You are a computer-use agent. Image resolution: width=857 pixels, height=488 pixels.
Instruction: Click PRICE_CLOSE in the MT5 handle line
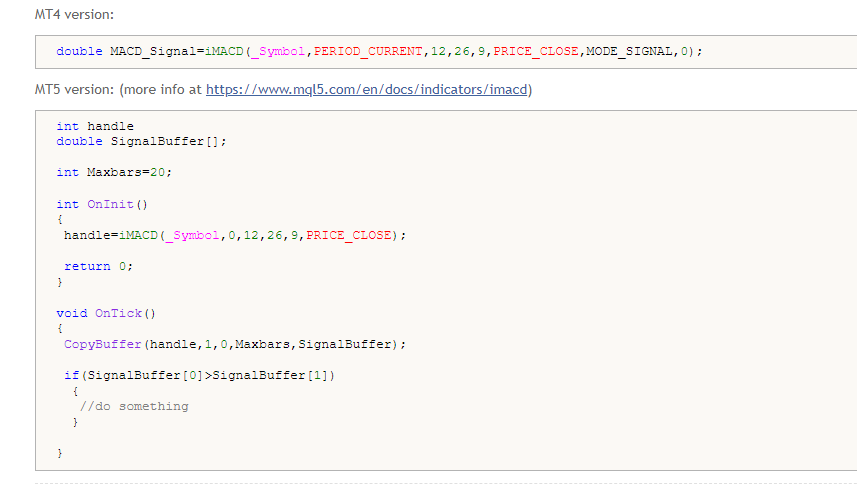click(x=349, y=236)
